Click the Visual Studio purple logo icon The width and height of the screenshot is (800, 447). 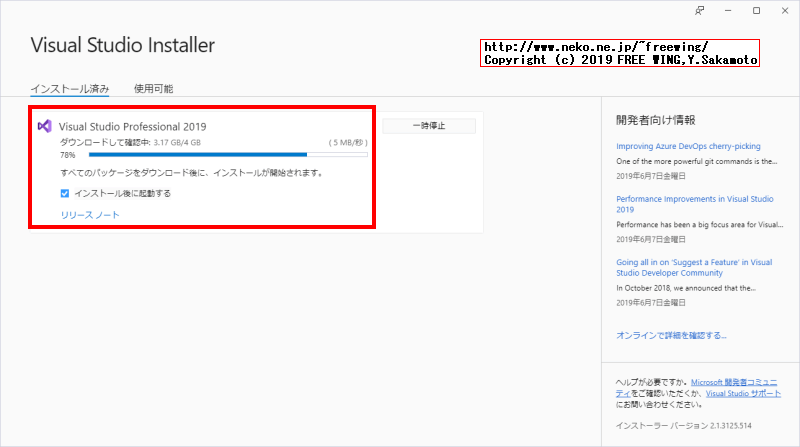45,126
